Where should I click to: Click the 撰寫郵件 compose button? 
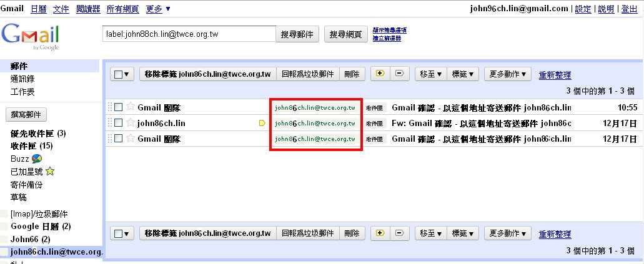coord(26,115)
